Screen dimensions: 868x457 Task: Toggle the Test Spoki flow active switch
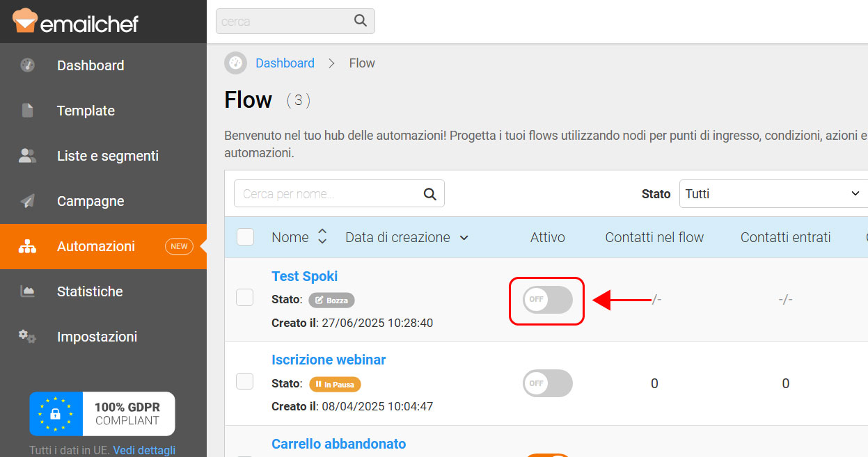click(x=548, y=299)
